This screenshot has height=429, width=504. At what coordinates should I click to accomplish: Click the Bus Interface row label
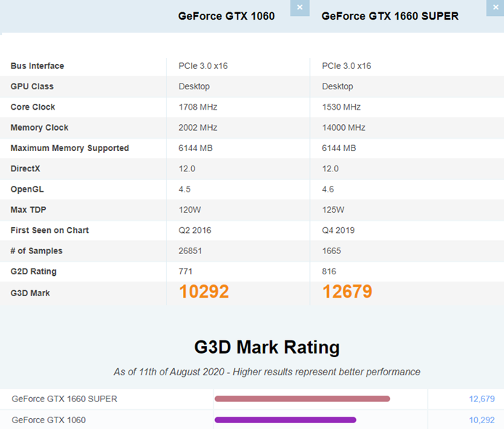tap(37, 66)
